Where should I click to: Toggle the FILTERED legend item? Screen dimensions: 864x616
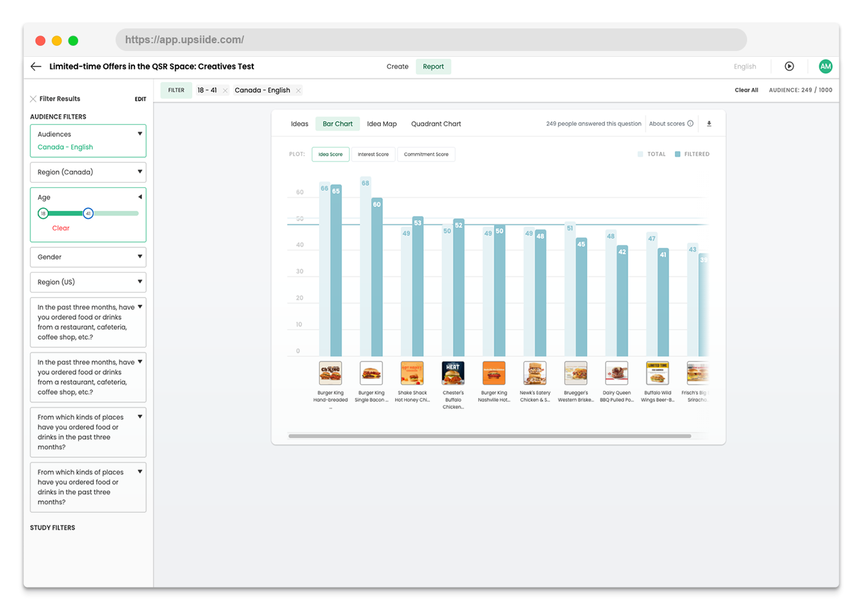pos(692,154)
